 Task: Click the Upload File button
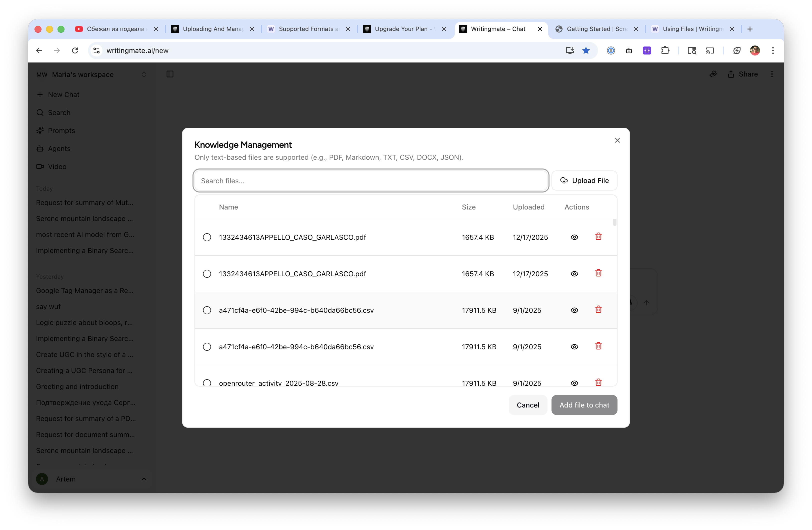pyautogui.click(x=584, y=180)
